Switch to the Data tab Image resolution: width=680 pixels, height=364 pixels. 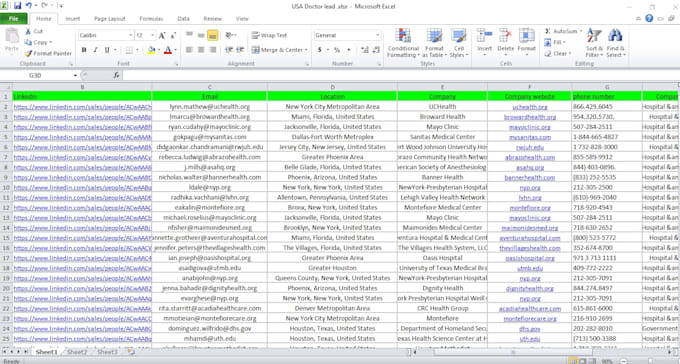183,19
